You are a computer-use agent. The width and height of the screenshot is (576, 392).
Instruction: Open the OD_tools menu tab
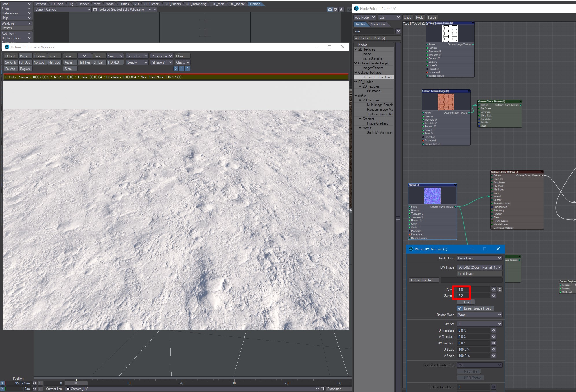[218, 4]
